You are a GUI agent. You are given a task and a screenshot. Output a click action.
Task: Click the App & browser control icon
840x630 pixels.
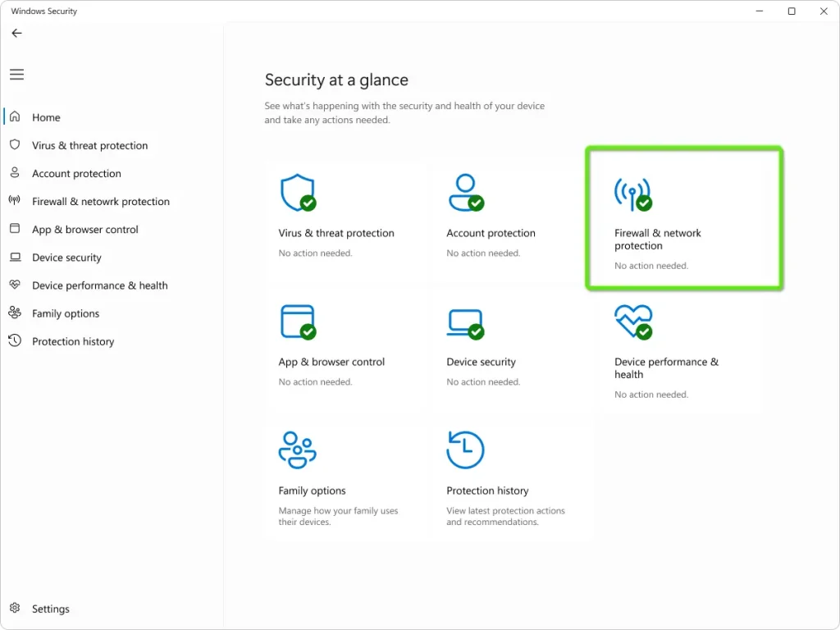[x=299, y=320]
